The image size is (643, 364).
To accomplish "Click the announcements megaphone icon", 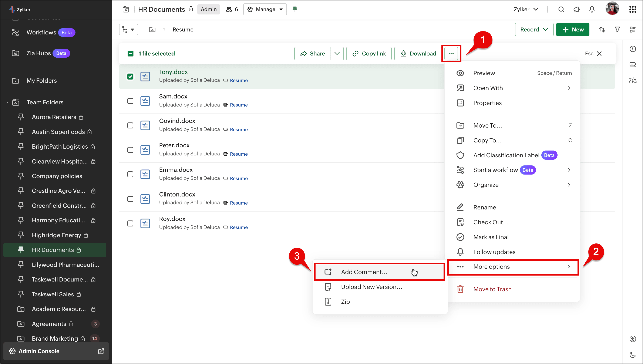I will (x=576, y=10).
